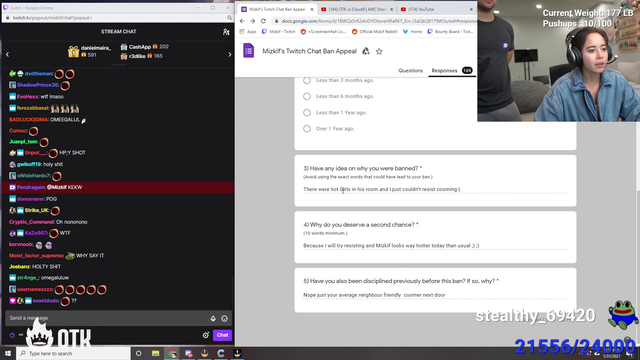Select the Less than 6 months ago option

tap(307, 96)
